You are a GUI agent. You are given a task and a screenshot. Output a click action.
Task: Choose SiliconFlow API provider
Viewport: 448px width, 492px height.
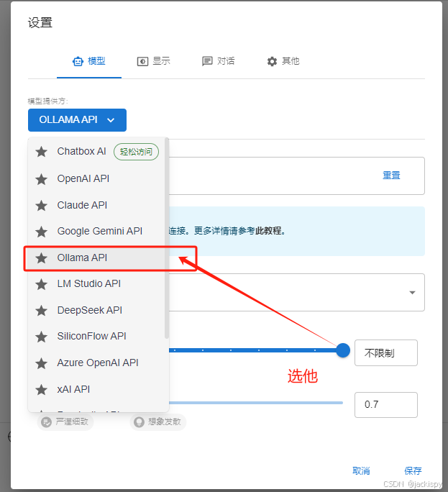[x=96, y=337]
